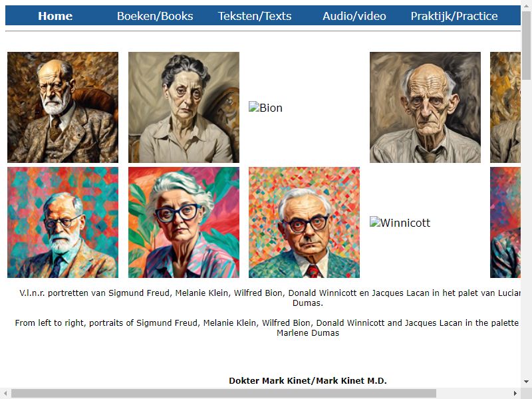This screenshot has width=532, height=399.
Task: Select the Audio/video menu item
Action: tap(354, 16)
